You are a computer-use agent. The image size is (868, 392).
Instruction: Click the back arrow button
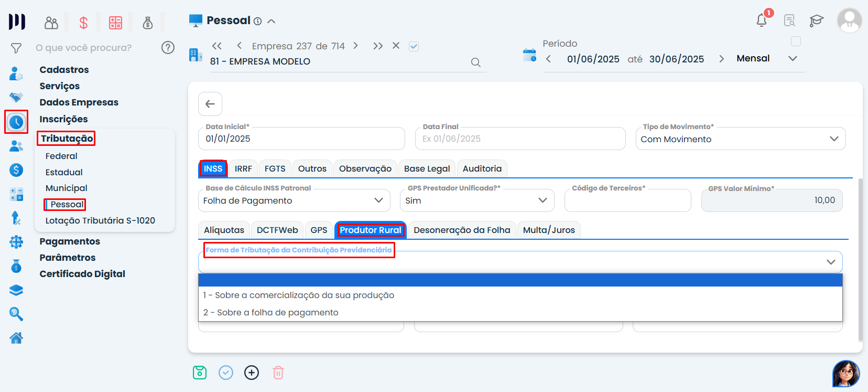point(210,104)
